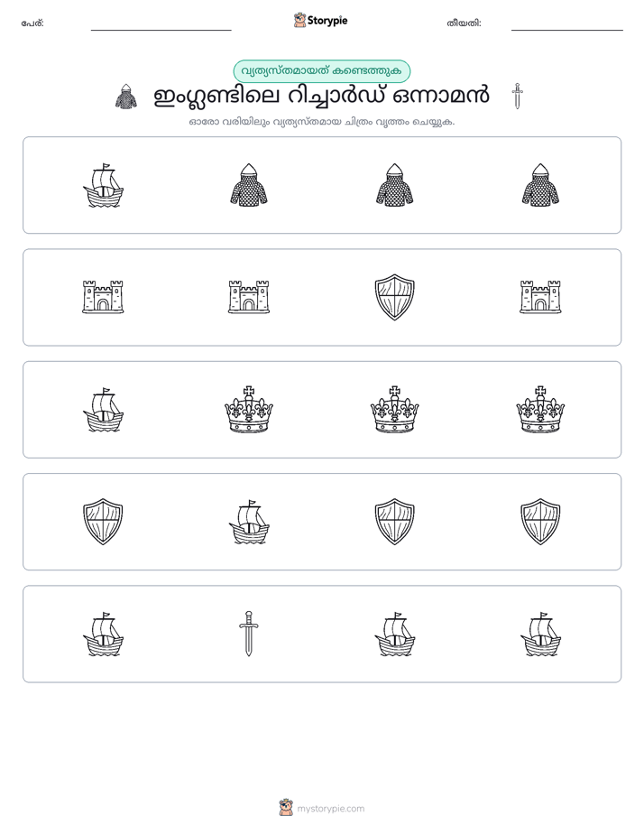Click the green വ്യത്യസ്തമായത് കണ്ടെത്തുക badge
This screenshot has width=644, height=834.
pyautogui.click(x=321, y=71)
